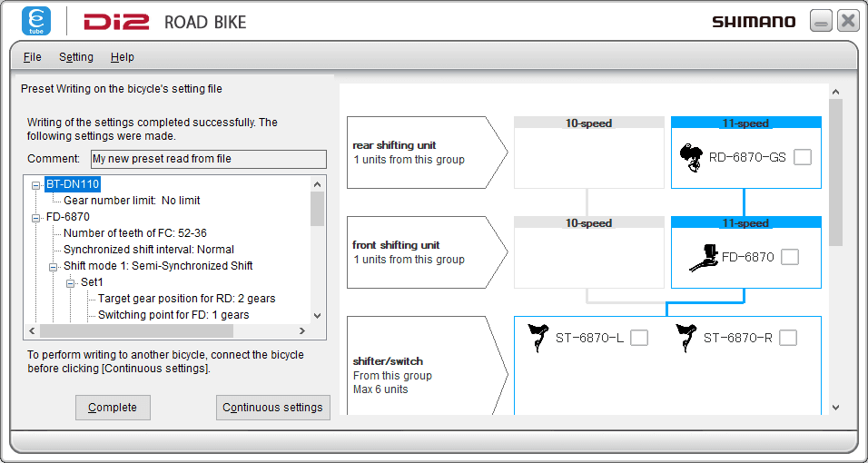Click the front 11-speed header
The height and width of the screenshot is (463, 868).
(745, 222)
